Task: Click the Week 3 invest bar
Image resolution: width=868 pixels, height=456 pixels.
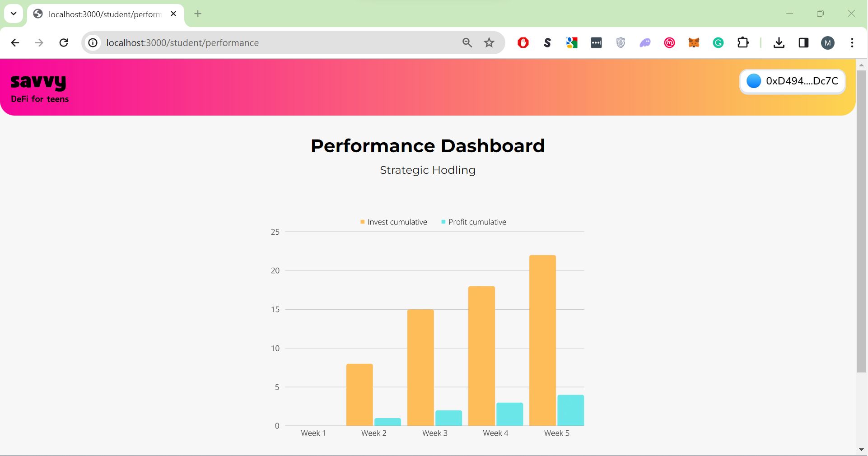Action: click(420, 368)
